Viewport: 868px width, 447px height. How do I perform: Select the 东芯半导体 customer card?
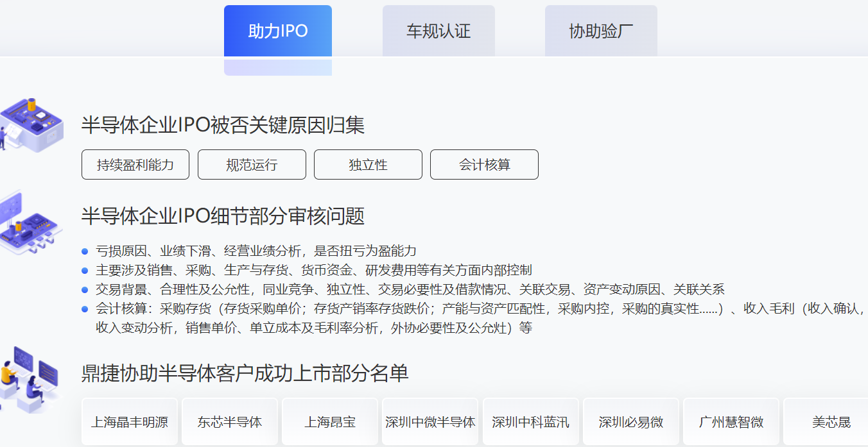tap(230, 422)
